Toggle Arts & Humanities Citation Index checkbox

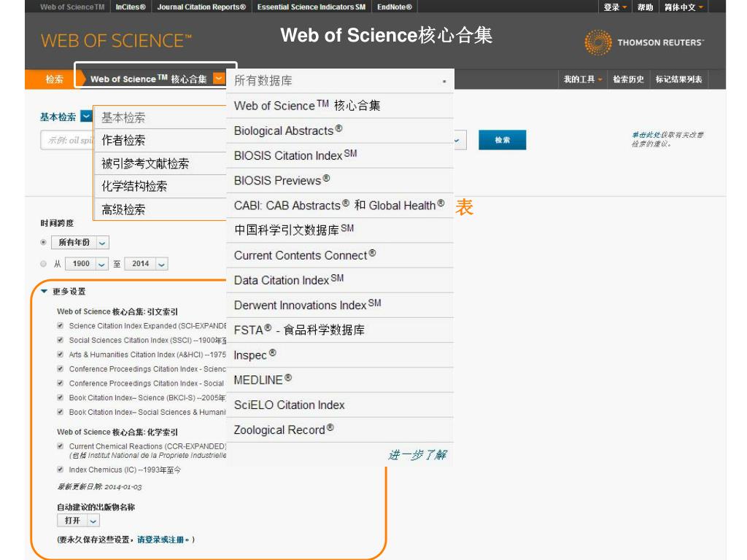point(60,354)
